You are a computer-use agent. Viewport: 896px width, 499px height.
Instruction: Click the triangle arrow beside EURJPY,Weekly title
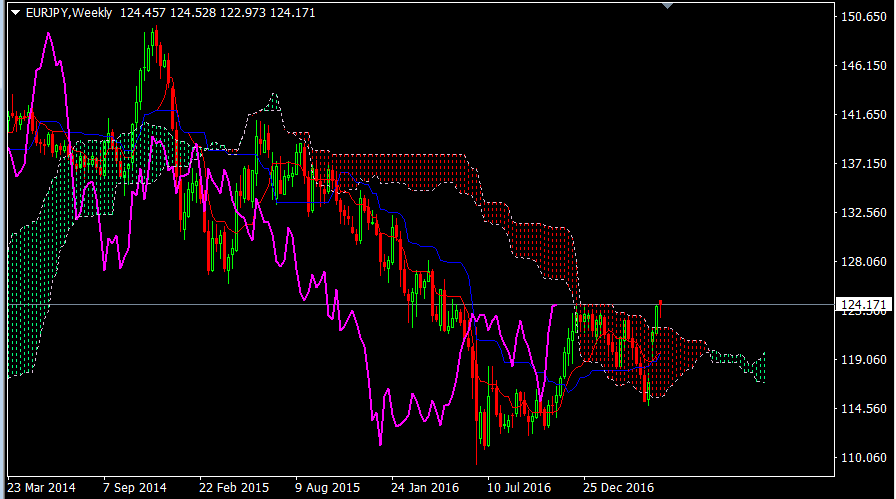[15, 11]
